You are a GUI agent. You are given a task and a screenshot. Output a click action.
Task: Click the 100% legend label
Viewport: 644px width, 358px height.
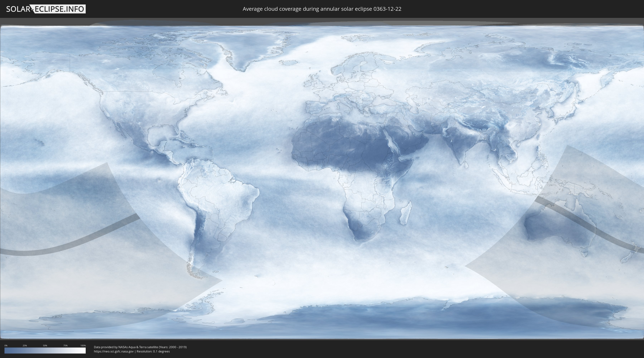(83, 345)
